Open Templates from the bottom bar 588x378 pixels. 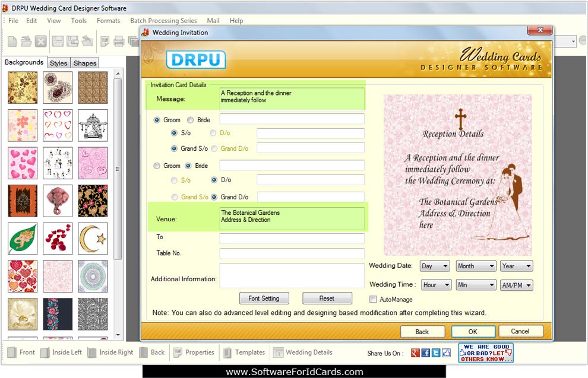[244, 352]
